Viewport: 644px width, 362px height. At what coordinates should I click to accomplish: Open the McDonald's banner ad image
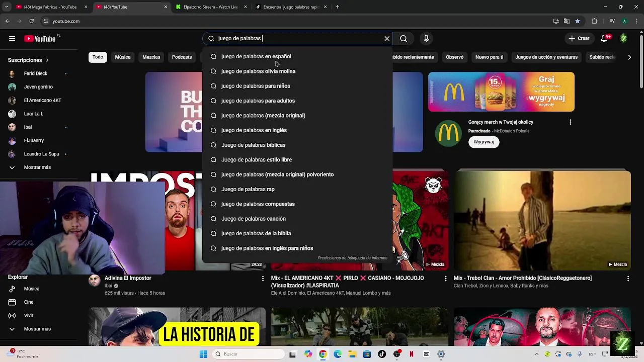[501, 92]
